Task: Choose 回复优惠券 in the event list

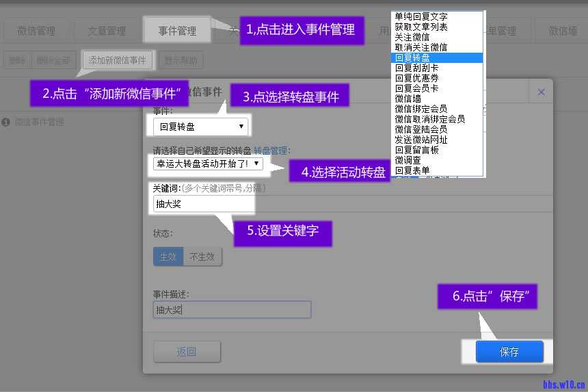Action: pos(416,79)
